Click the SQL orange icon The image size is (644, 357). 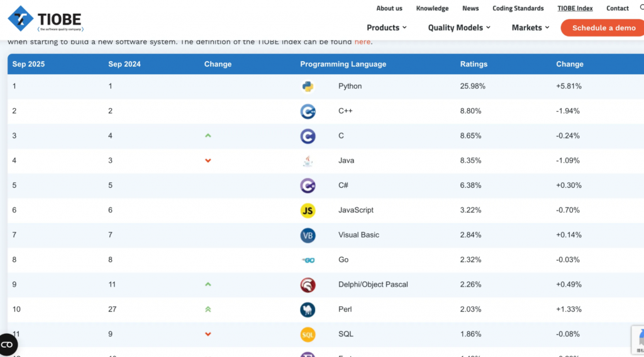[308, 335]
